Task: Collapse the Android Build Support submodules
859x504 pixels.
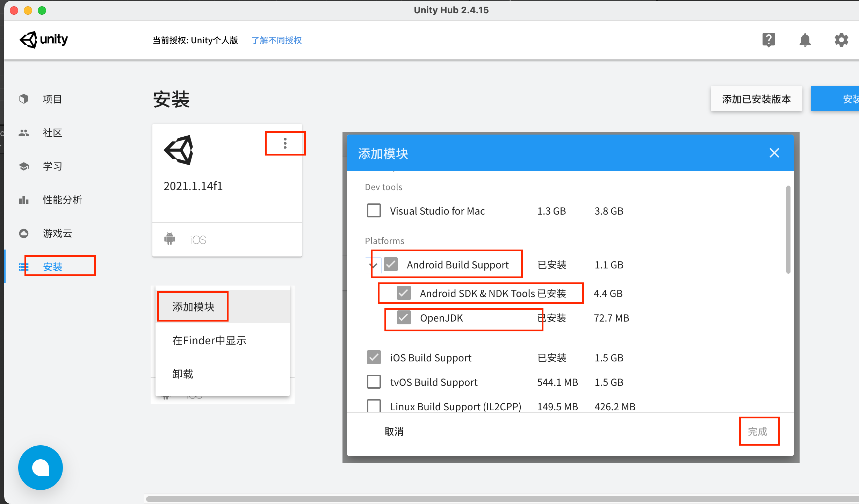Action: pos(374,265)
